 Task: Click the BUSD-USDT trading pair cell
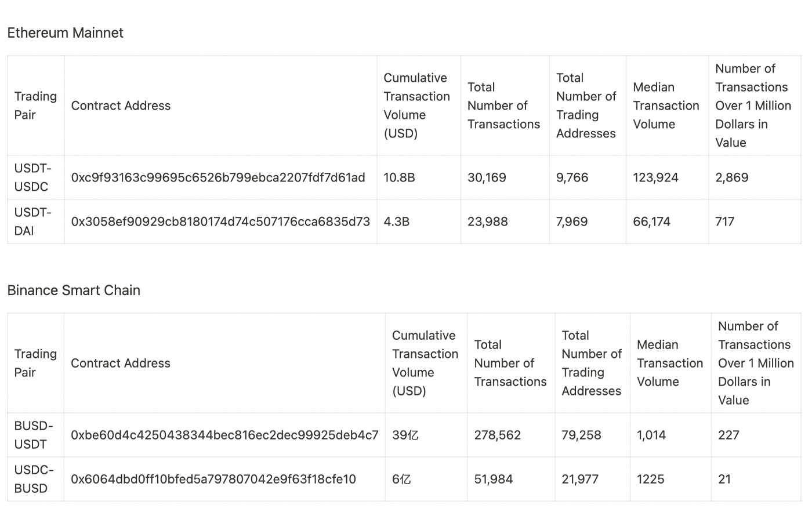tap(33, 435)
